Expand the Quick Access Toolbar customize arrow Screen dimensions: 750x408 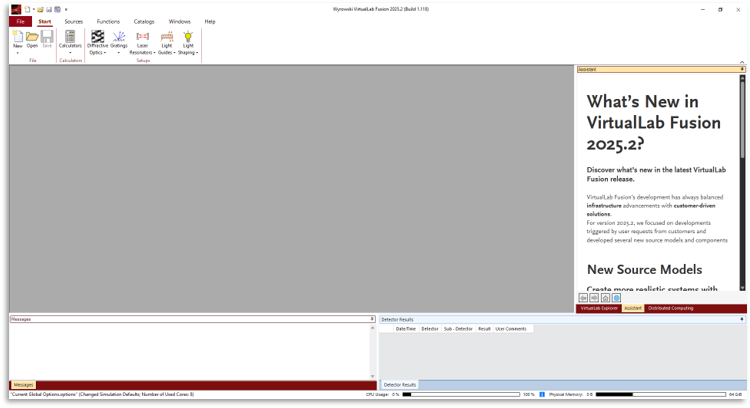tap(66, 9)
